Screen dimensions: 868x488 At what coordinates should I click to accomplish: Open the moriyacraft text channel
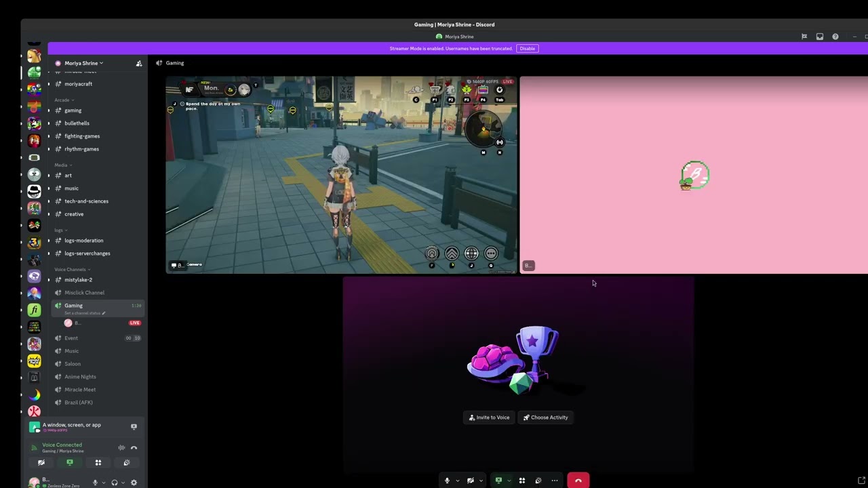tap(78, 84)
